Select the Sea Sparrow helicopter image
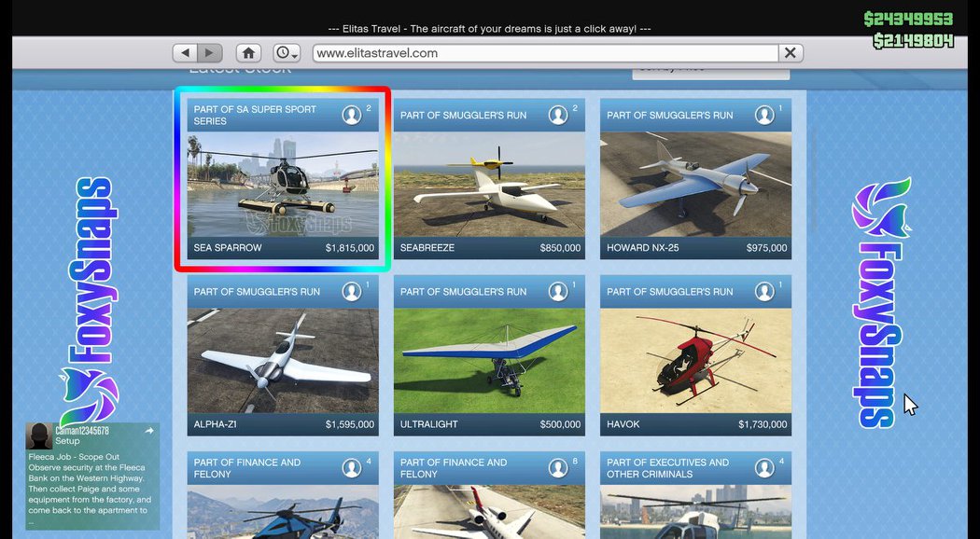 (283, 185)
